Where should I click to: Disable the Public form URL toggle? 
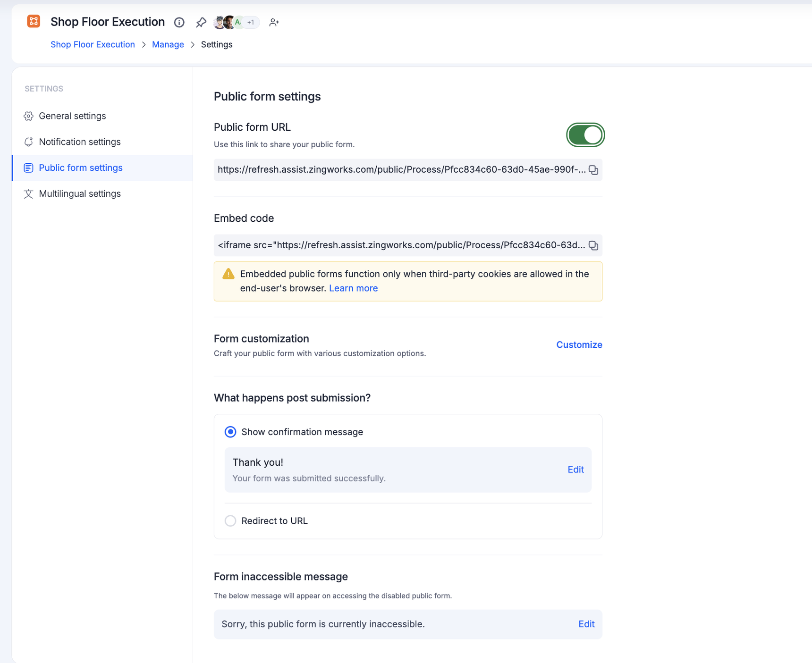click(x=585, y=135)
